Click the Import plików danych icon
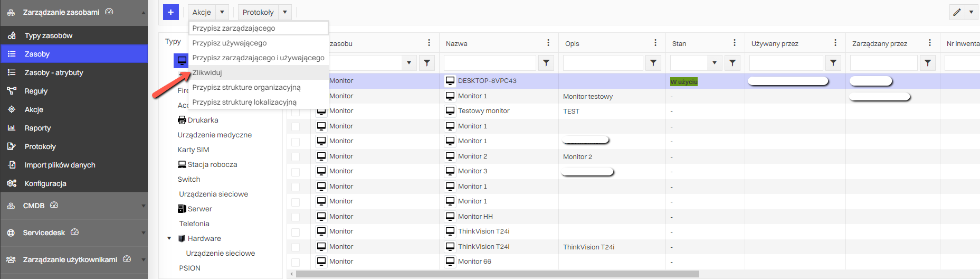 pyautogui.click(x=12, y=165)
